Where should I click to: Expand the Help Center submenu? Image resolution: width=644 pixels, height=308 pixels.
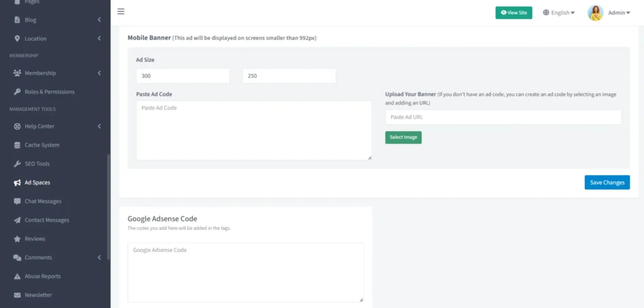99,127
